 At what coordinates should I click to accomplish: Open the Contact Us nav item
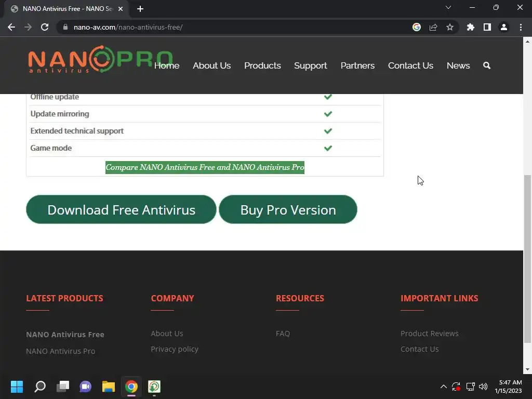pyautogui.click(x=410, y=65)
